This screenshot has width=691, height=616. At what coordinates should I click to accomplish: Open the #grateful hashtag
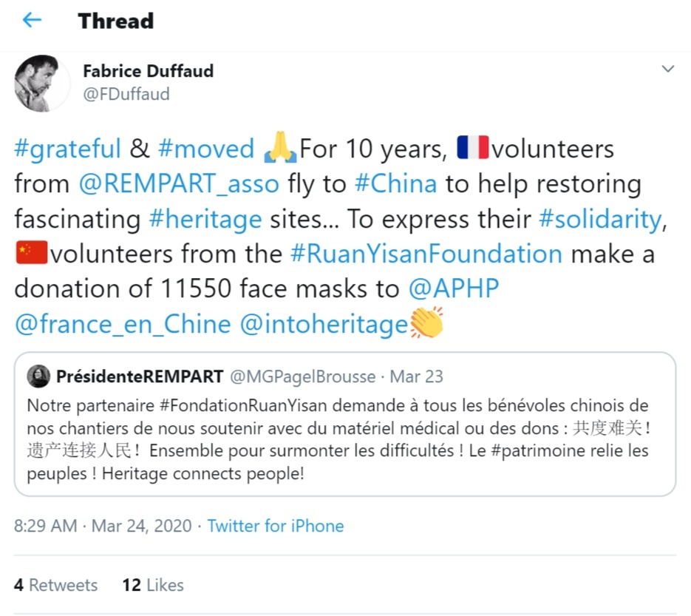(67, 149)
